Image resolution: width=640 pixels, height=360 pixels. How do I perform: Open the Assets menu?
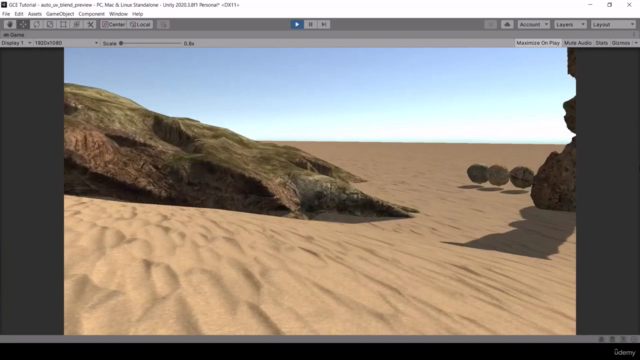point(35,14)
